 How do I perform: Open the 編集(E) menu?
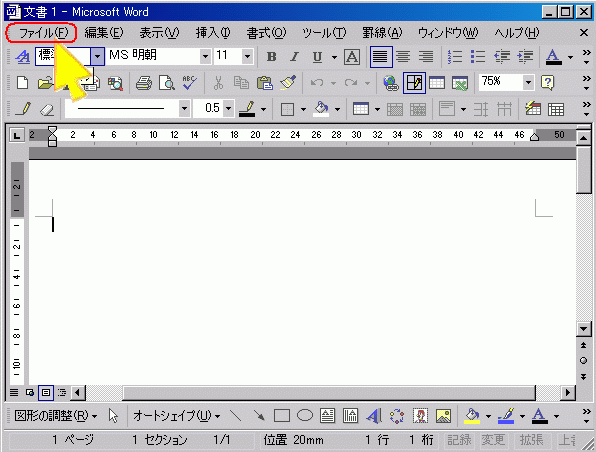click(x=103, y=33)
